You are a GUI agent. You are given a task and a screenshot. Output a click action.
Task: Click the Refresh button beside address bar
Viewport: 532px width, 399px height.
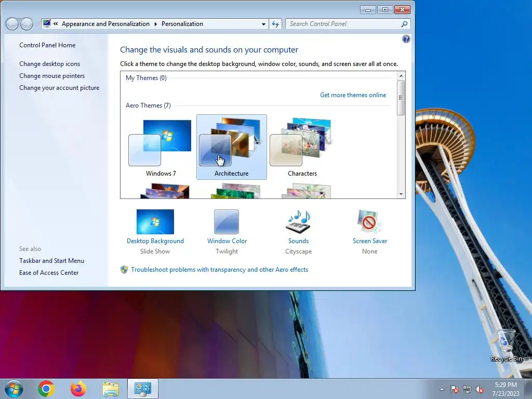[275, 24]
